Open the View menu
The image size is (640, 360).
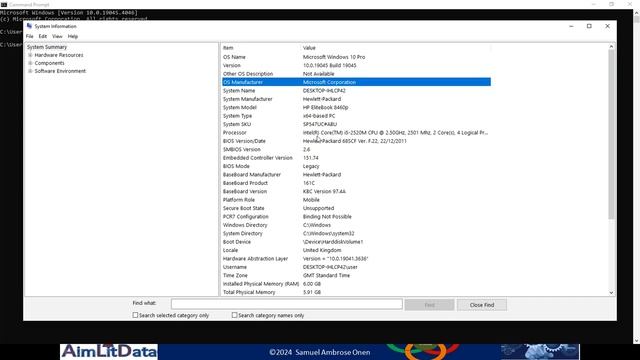(x=57, y=36)
